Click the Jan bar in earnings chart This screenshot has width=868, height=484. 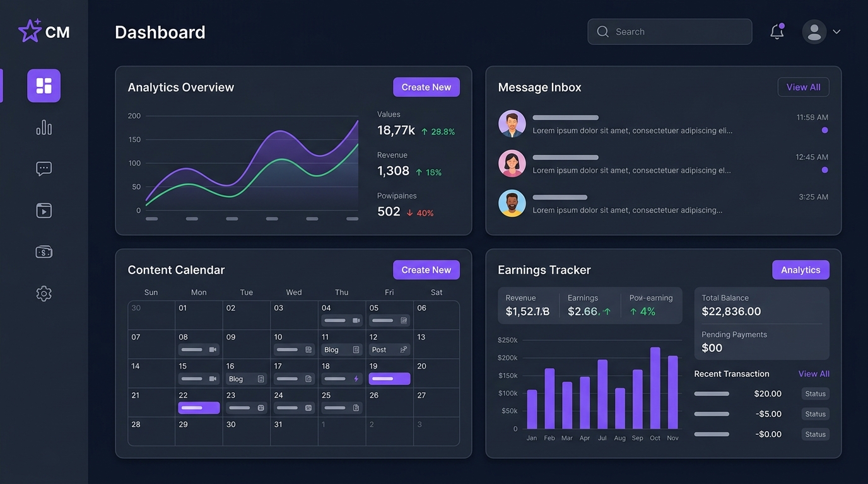click(x=532, y=410)
